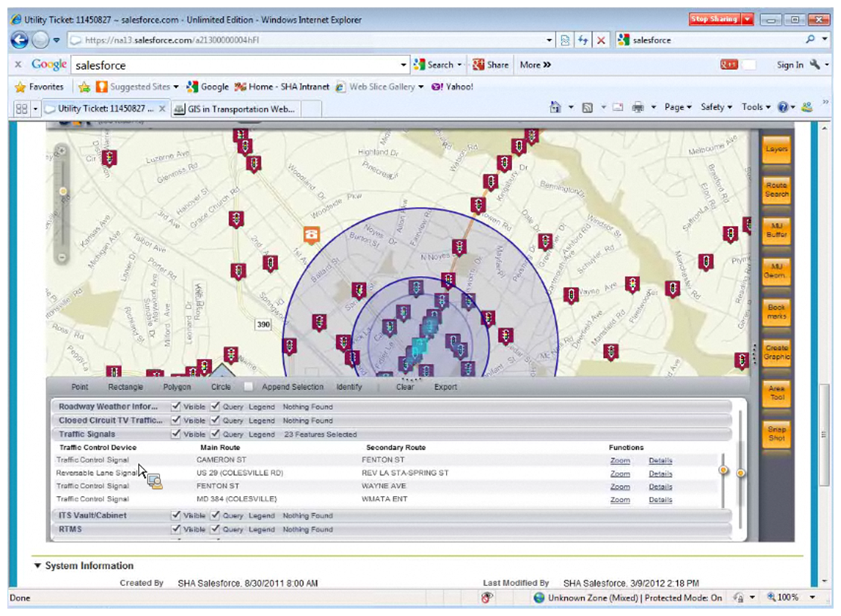Take a map Snap Shot
The image size is (841, 616).
[x=776, y=433]
